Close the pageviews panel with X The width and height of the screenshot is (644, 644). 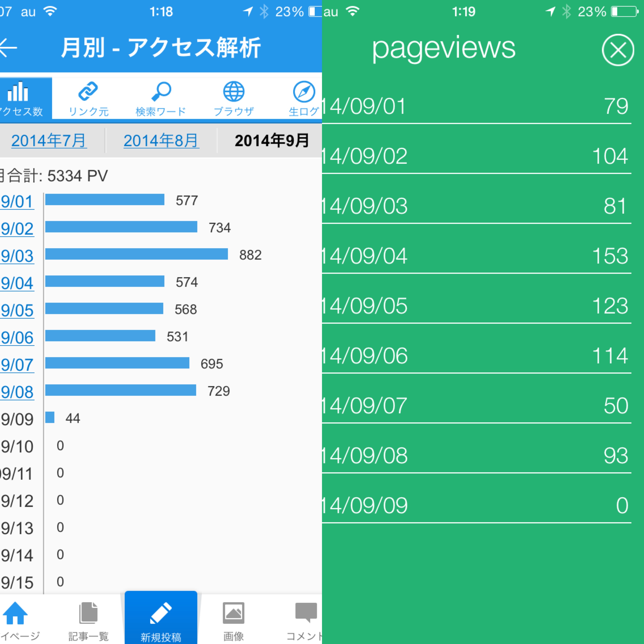coord(618,50)
